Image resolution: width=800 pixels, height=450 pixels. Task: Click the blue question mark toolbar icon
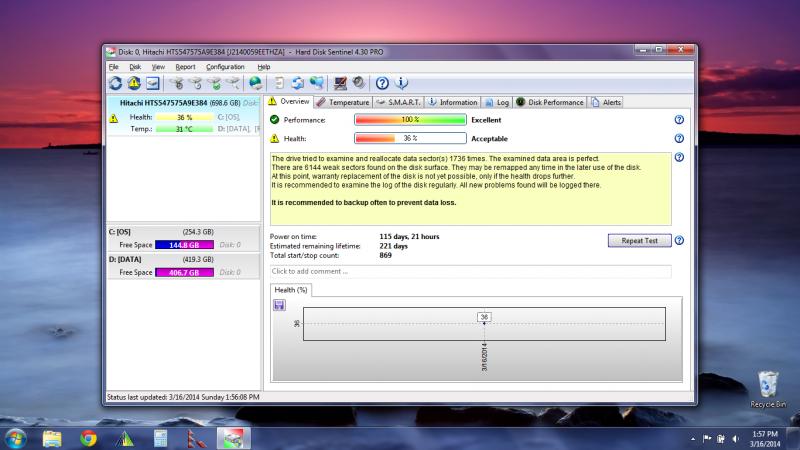pyautogui.click(x=382, y=83)
